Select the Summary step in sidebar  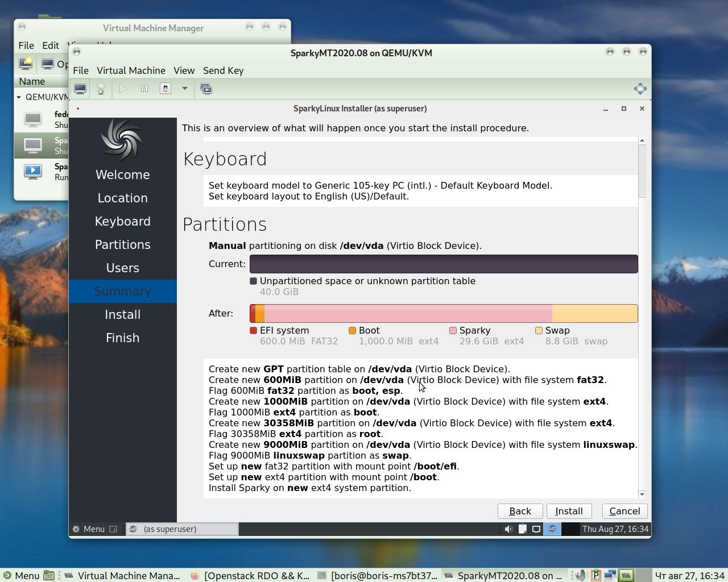(x=123, y=291)
